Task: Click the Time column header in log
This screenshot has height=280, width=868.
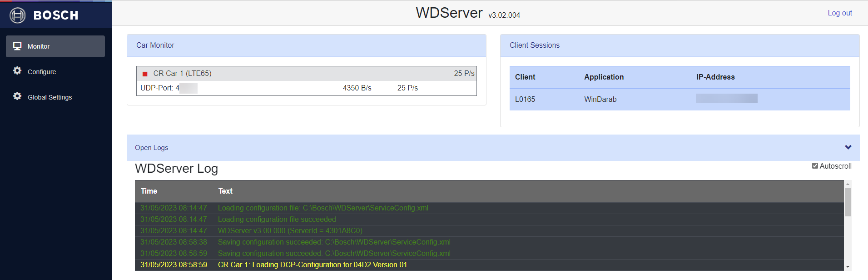Action: pos(149,191)
